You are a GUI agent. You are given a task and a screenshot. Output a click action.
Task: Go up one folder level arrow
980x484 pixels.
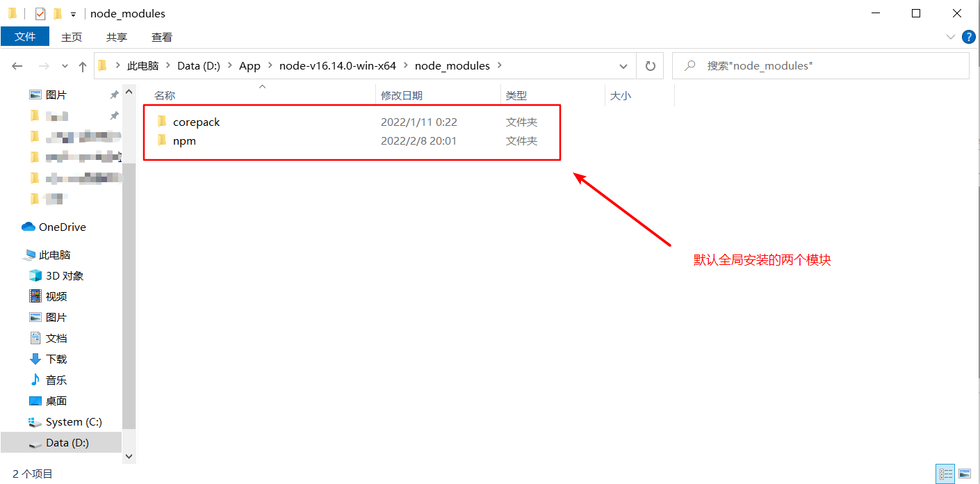click(83, 66)
